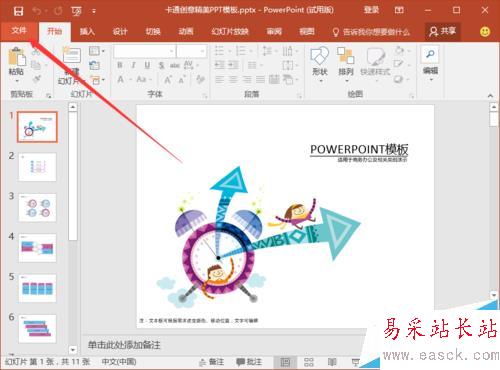Image resolution: width=500 pixels, height=370 pixels.
Task: Open the 形状 (Shapes) gallery
Action: click(x=320, y=63)
